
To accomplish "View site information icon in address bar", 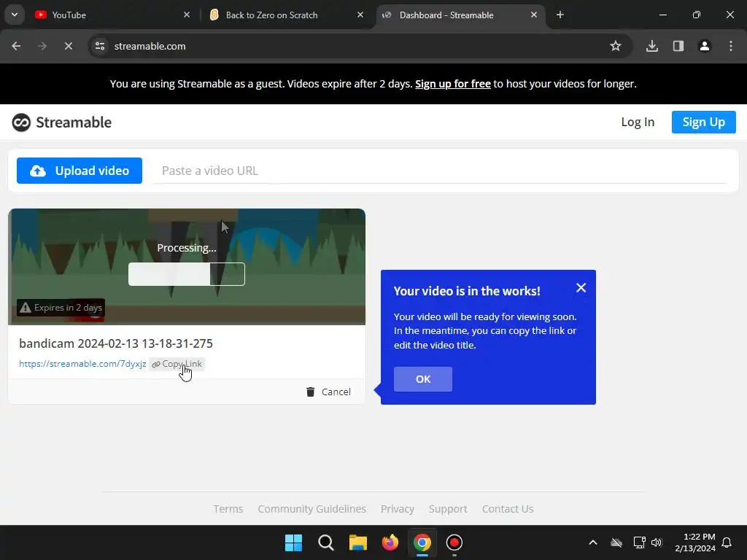I will pyautogui.click(x=100, y=46).
